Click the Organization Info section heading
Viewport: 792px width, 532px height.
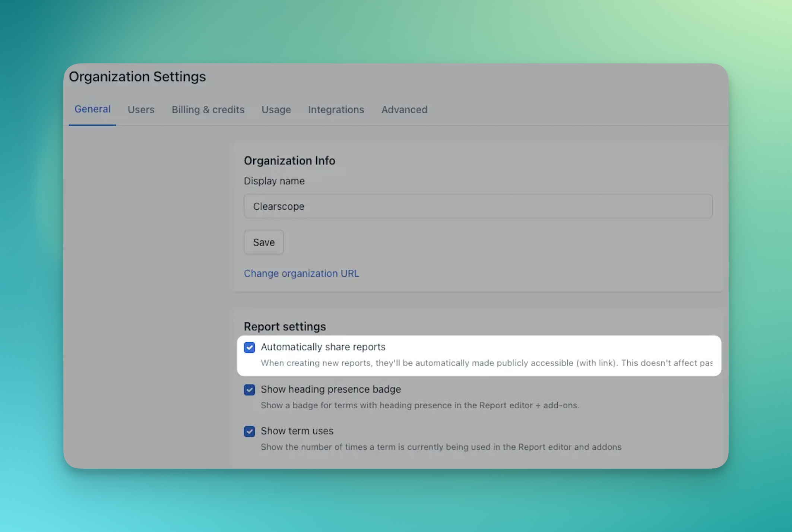289,161
